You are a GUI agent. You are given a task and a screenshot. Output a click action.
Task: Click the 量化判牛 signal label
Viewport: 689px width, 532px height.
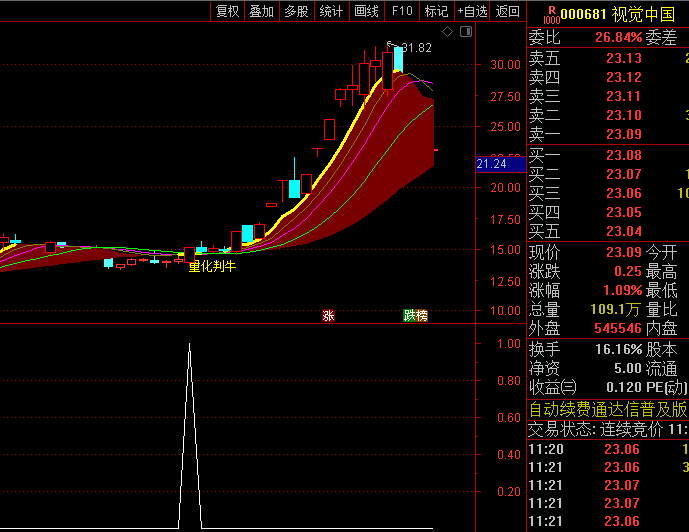(212, 267)
